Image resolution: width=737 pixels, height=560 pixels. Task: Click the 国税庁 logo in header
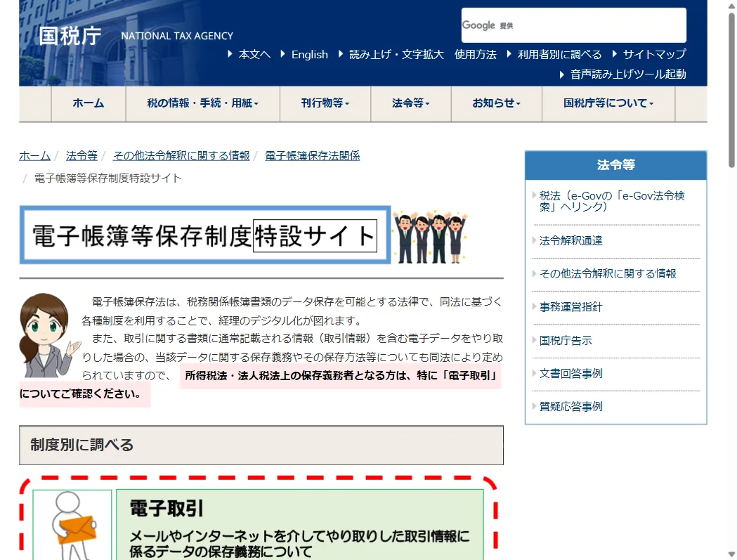click(70, 36)
